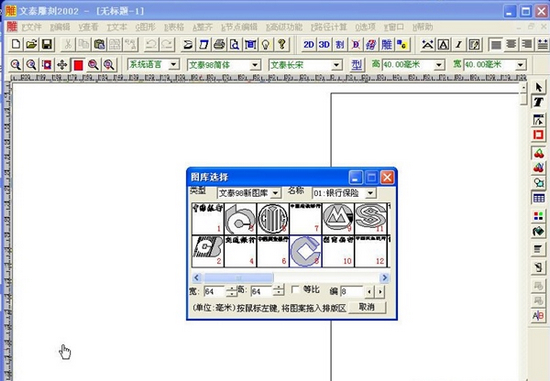Image resolution: width=550 pixels, height=381 pixels.
Task: Click the center-align text icon
Action: click(x=511, y=44)
